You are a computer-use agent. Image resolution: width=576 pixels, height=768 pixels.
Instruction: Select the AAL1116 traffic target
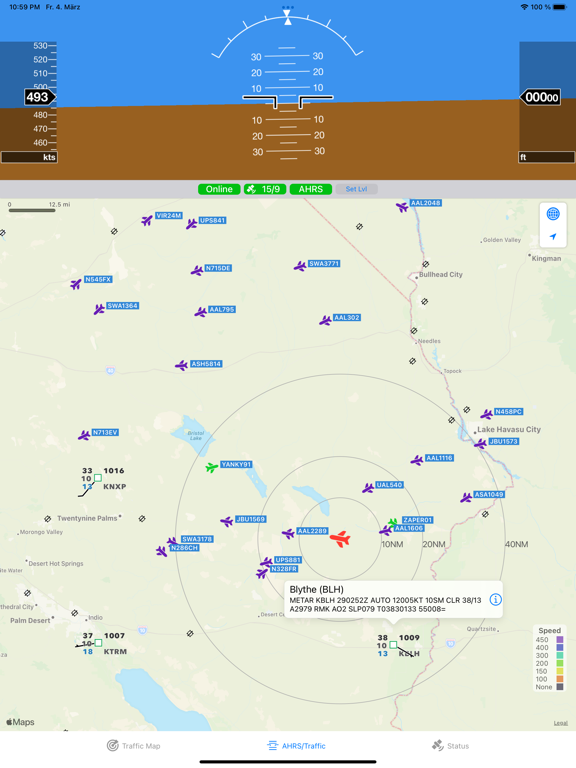[x=417, y=460]
